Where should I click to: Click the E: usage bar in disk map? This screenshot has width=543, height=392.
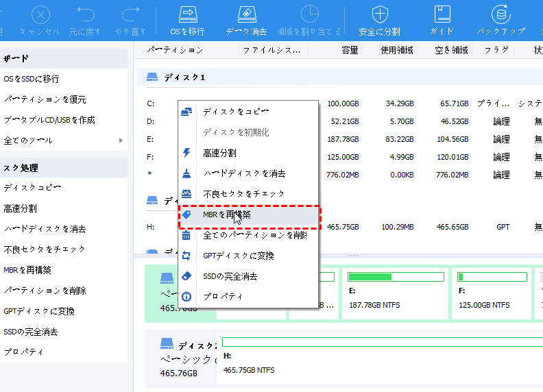tap(396, 277)
